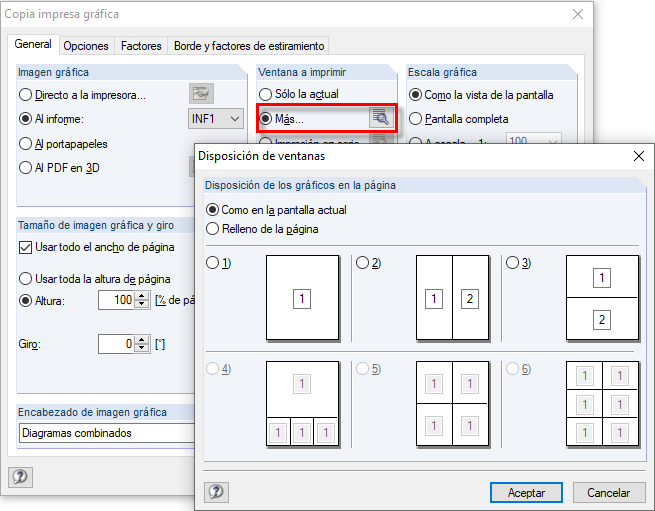655x511 pixels.
Task: Click the help icon in Disposición de ventanas dialog
Action: pos(216,492)
